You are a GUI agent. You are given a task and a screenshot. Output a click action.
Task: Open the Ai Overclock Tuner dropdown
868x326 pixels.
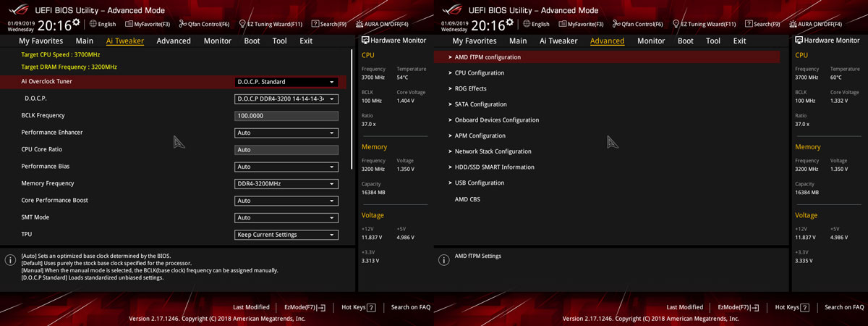click(x=286, y=82)
